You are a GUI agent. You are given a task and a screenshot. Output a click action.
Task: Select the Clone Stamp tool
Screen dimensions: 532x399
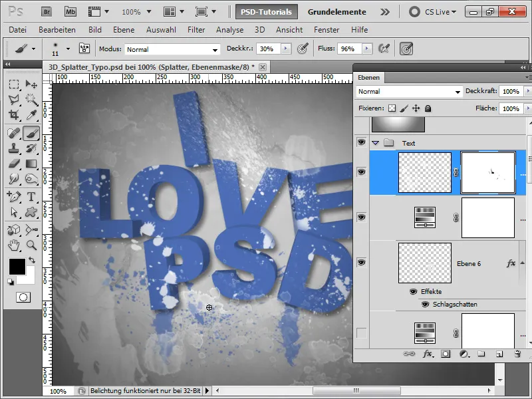pos(13,148)
